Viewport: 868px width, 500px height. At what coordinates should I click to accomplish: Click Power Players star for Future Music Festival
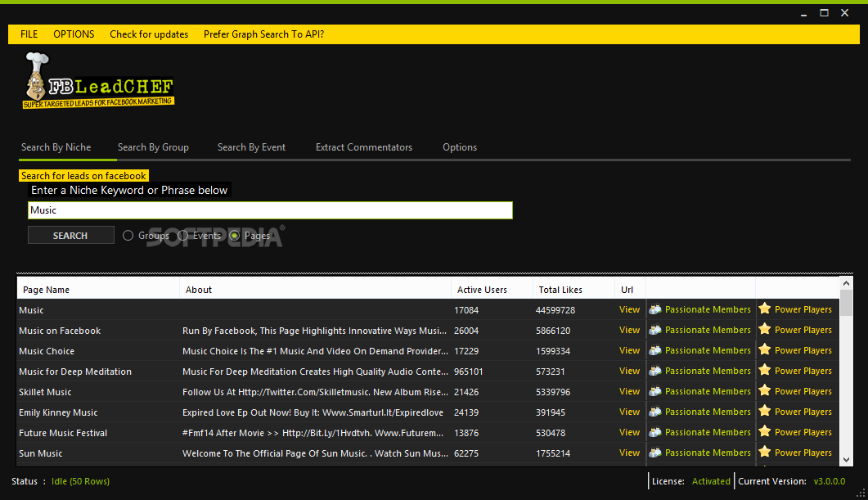coord(764,431)
